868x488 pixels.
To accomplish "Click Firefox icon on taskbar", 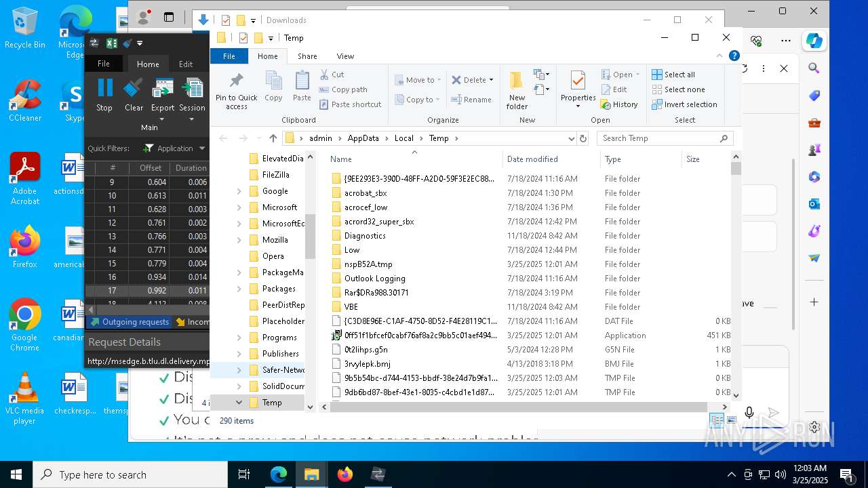I will pos(344,474).
